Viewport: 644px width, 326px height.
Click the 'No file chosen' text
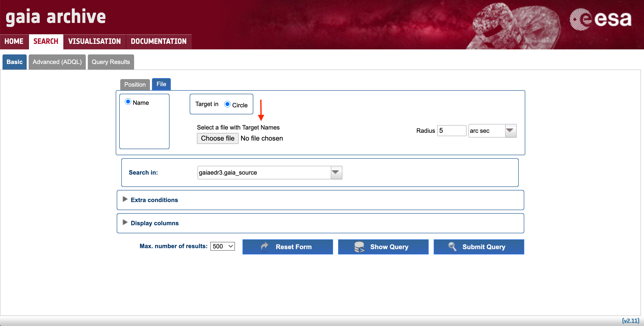[x=262, y=138]
